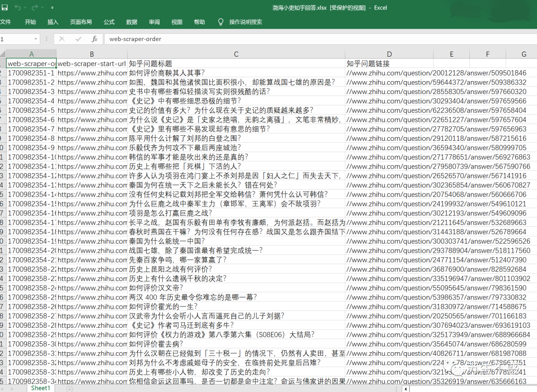Click the Insert Function fx icon
This screenshot has height=392, width=537.
coord(94,39)
